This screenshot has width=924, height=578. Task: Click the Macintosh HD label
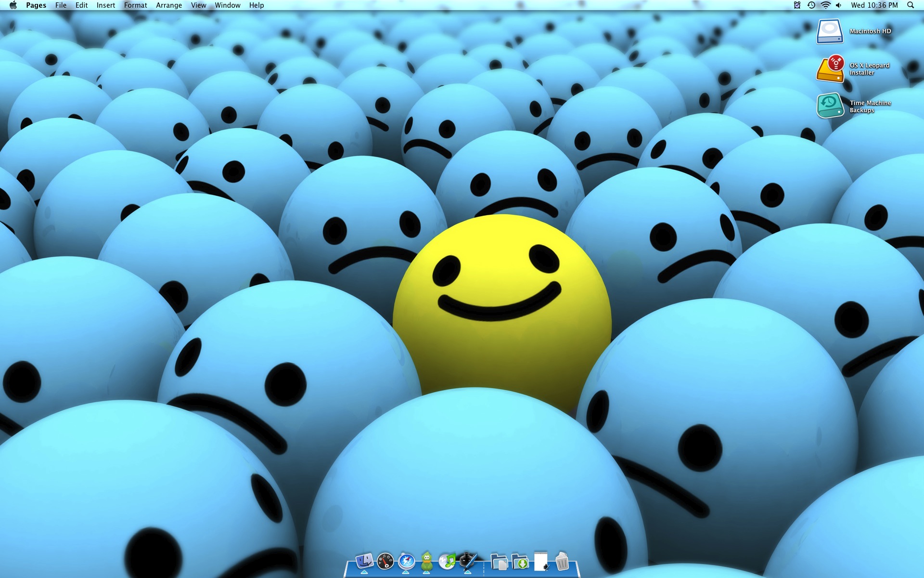(871, 31)
